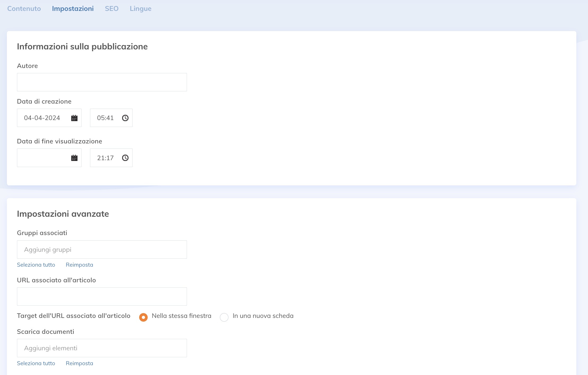
Task: Click 'Reimposta' under Scarica documenti
Action: (x=79, y=363)
